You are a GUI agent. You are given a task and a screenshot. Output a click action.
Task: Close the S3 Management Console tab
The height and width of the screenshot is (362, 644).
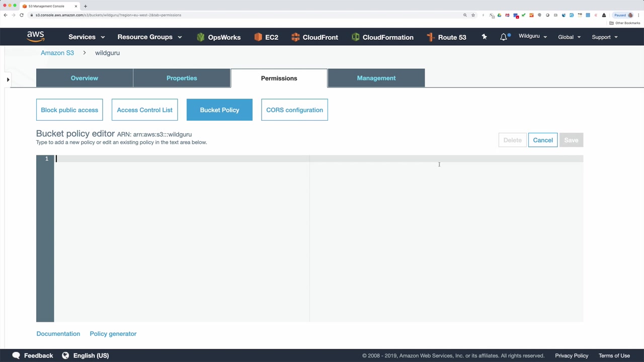click(76, 6)
